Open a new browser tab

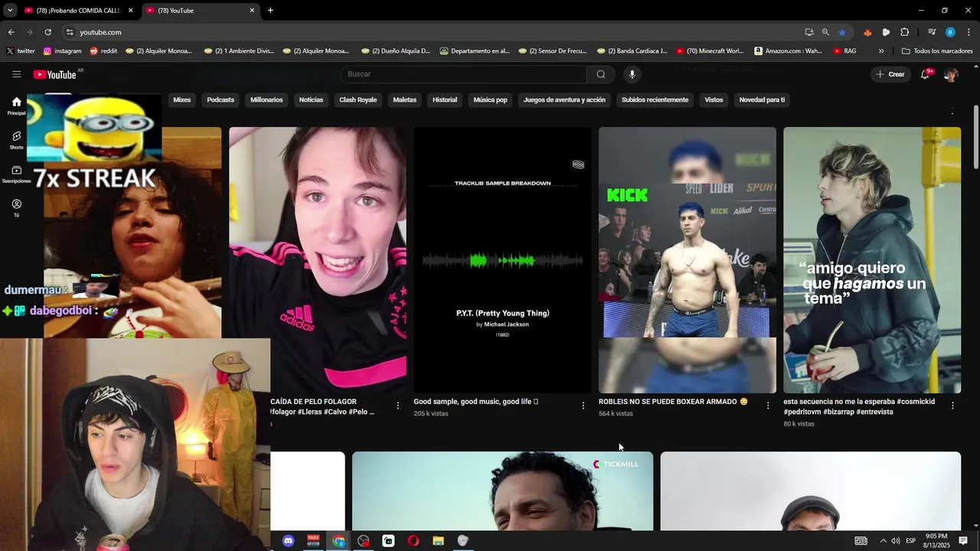[270, 11]
